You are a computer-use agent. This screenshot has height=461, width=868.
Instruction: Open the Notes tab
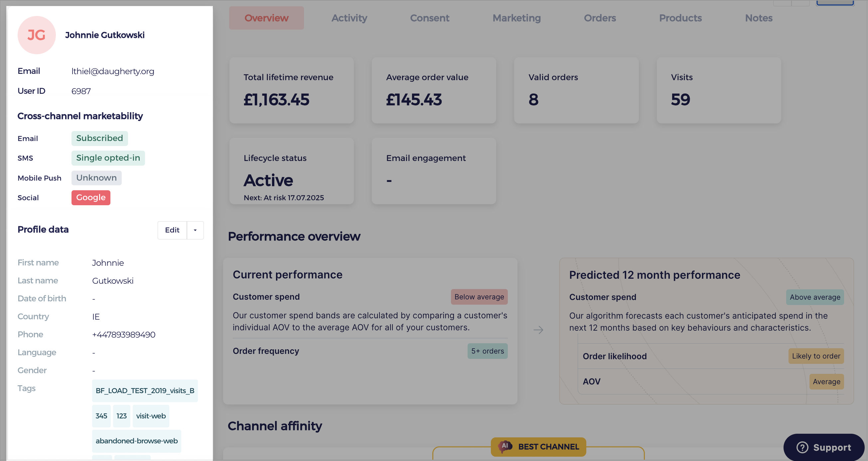click(x=759, y=18)
